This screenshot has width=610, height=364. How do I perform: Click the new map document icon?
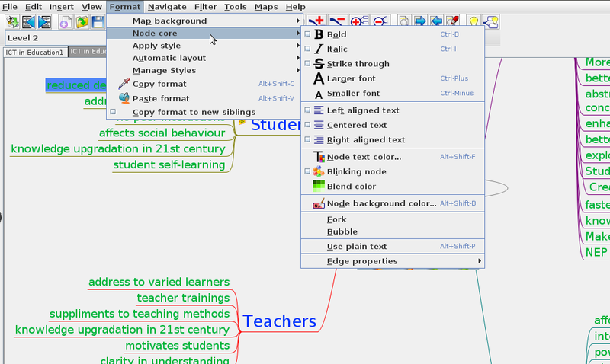click(x=66, y=22)
